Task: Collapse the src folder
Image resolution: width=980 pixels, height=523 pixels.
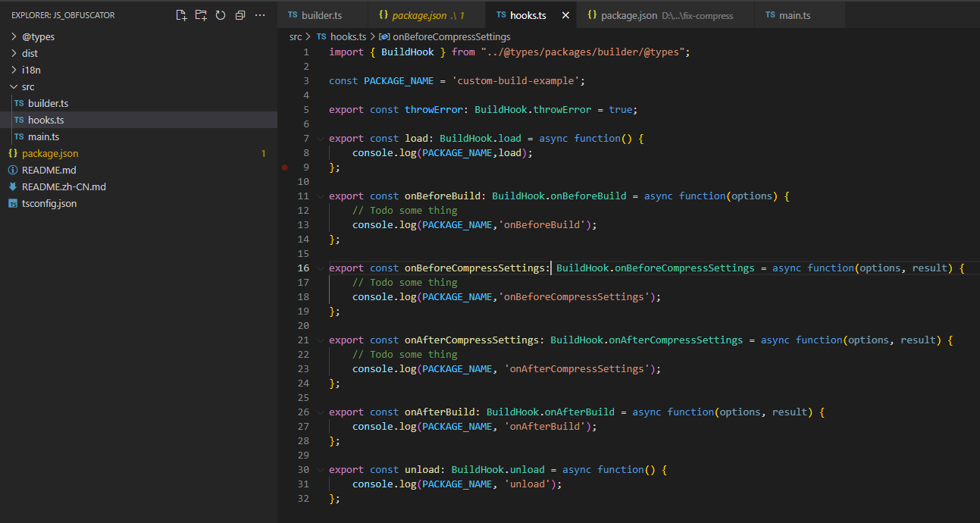Action: click(28, 86)
